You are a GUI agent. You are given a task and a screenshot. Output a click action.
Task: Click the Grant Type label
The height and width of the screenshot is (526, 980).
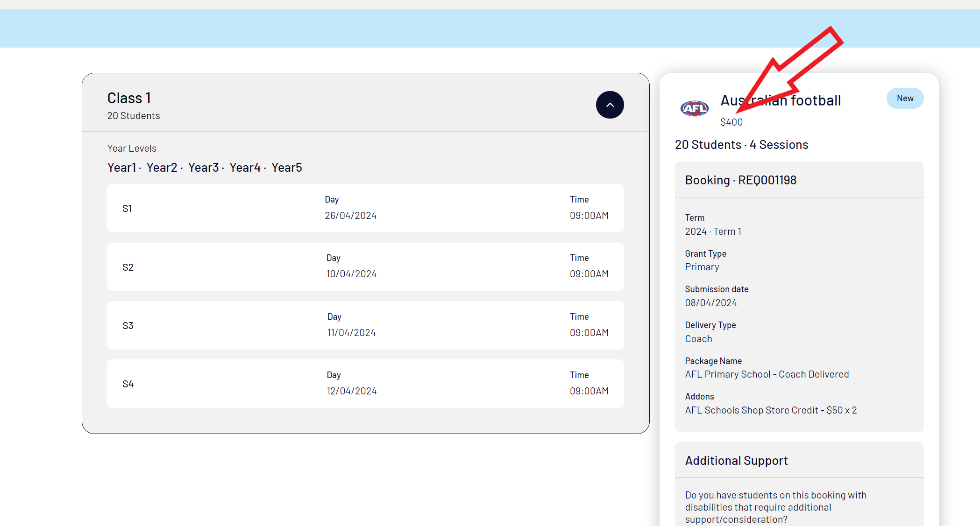[x=705, y=254]
